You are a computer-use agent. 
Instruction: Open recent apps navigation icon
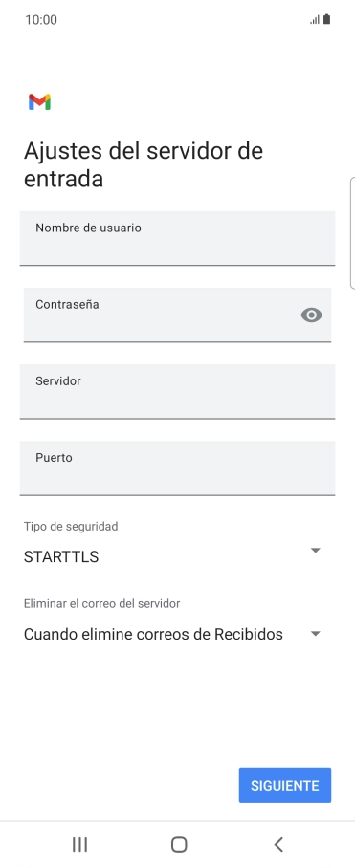(x=79, y=844)
